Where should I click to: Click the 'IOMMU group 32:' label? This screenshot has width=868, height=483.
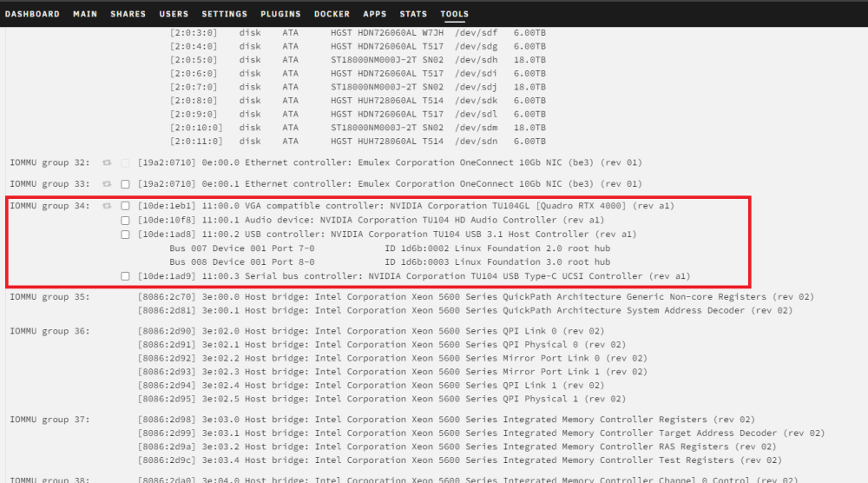(x=49, y=162)
